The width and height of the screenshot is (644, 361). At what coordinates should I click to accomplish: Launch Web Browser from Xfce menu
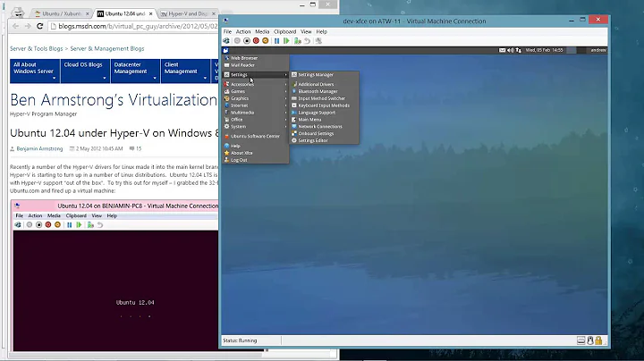(x=256, y=58)
